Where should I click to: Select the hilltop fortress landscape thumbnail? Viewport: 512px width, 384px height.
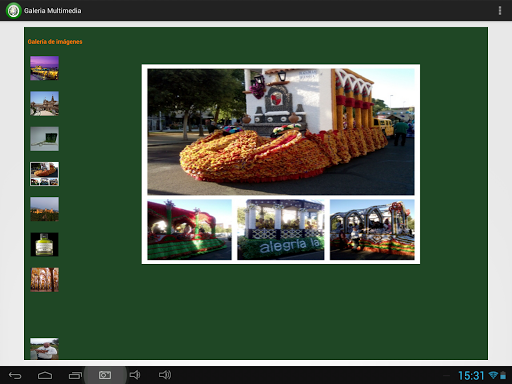[44, 209]
